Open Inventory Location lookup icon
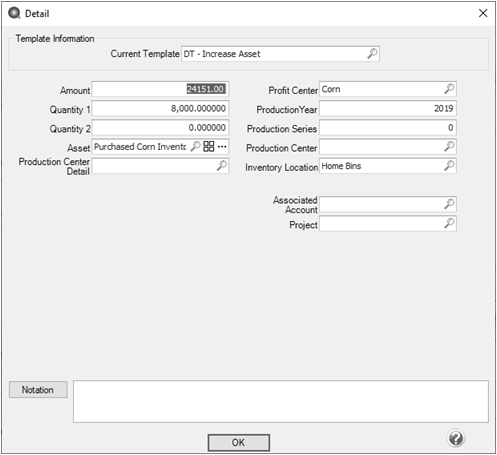The width and height of the screenshot is (497, 455). click(x=449, y=165)
